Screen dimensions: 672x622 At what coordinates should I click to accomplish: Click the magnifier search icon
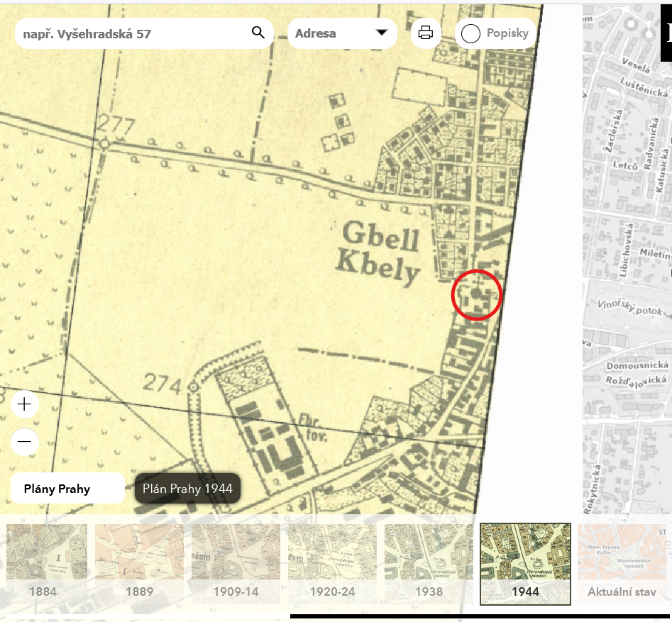coord(258,33)
